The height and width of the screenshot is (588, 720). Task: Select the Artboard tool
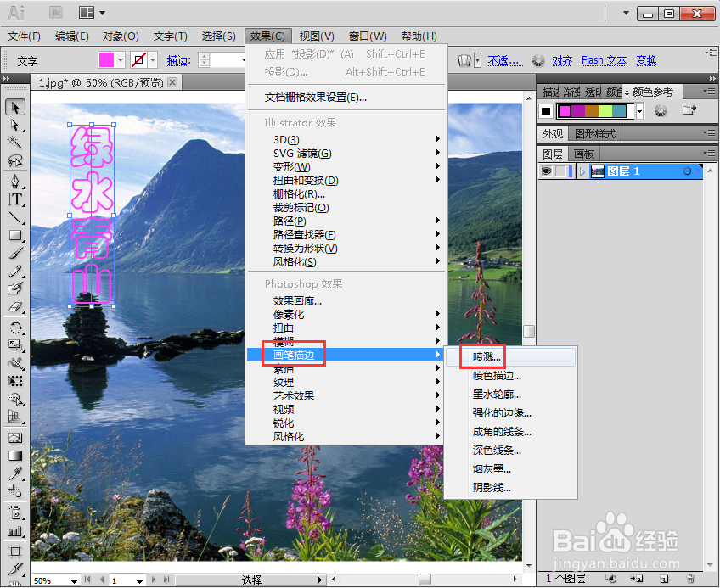click(15, 552)
